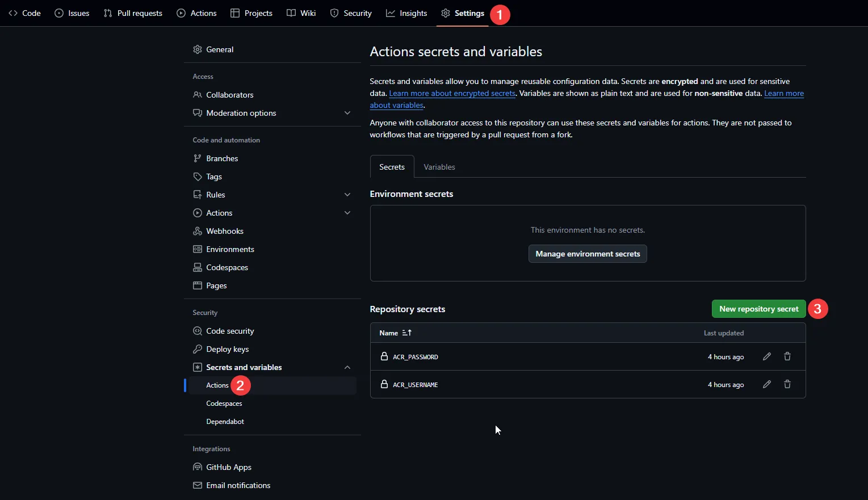Screen dimensions: 868x500
Task: Click the Webhooks icon in sidebar
Action: [x=198, y=231]
